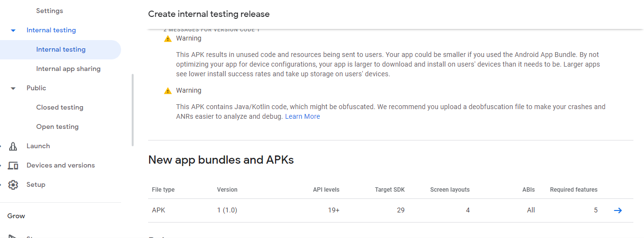Click the Devices and versions icon
Screen dimensions: 644x238
point(13,166)
